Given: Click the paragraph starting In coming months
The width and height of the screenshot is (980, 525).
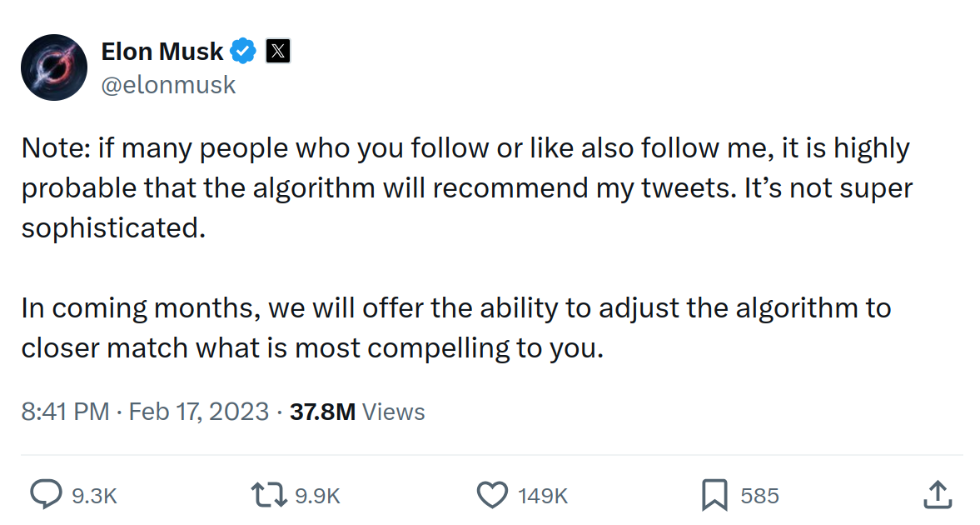Looking at the screenshot, I should (456, 327).
